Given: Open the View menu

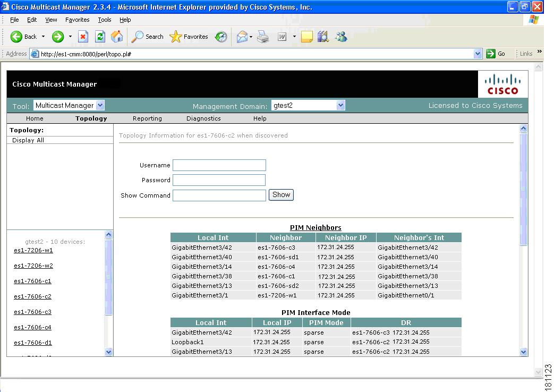Looking at the screenshot, I should [x=51, y=20].
